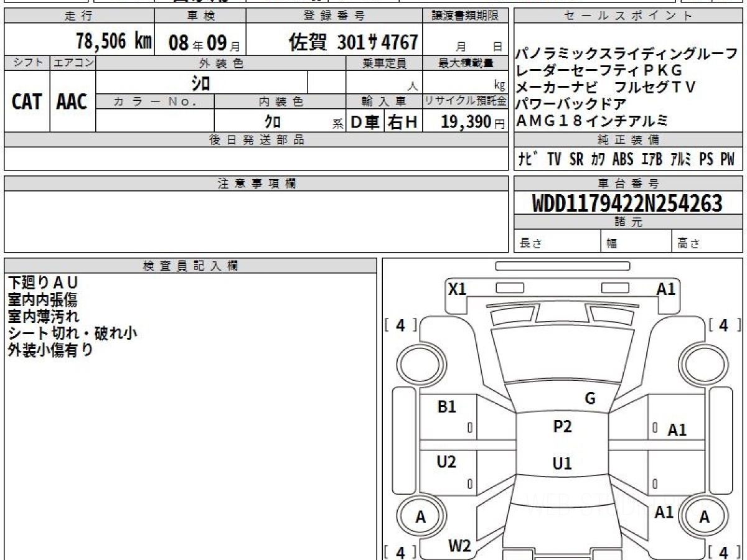Click the 車検 header cell

[x=200, y=16]
